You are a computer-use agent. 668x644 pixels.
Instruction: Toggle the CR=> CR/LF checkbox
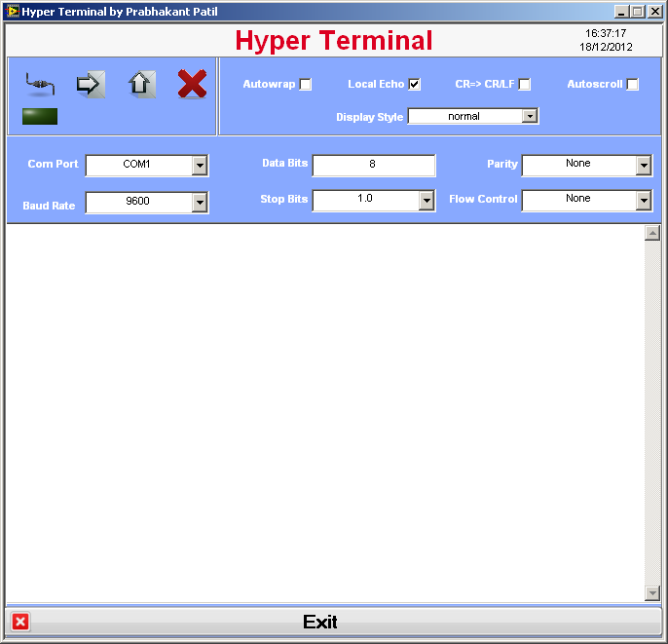click(x=525, y=85)
